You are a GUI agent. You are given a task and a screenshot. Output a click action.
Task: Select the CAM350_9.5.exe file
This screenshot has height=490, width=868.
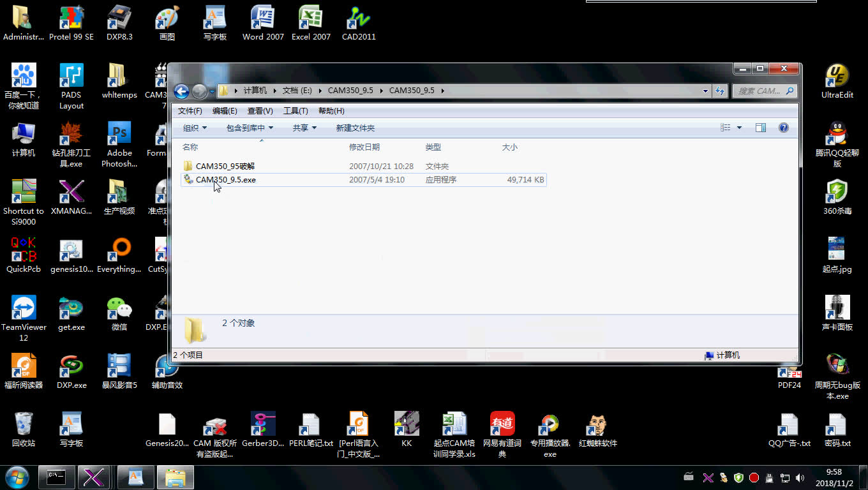364,180
